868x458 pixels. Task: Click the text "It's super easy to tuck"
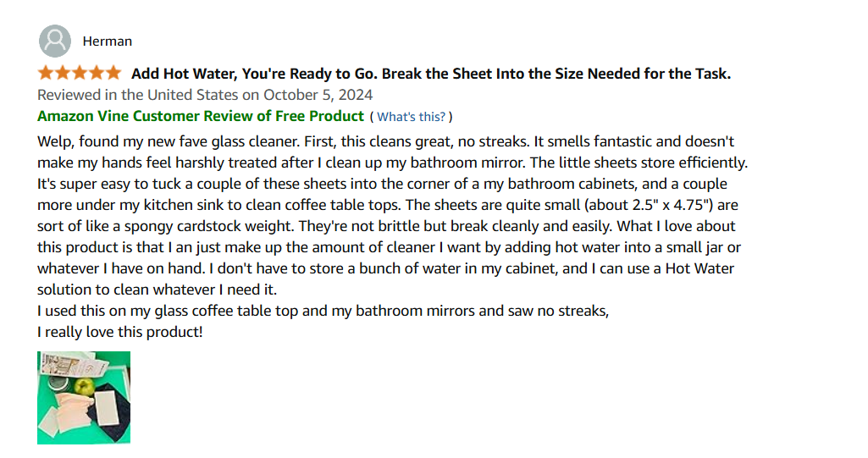click(109, 185)
